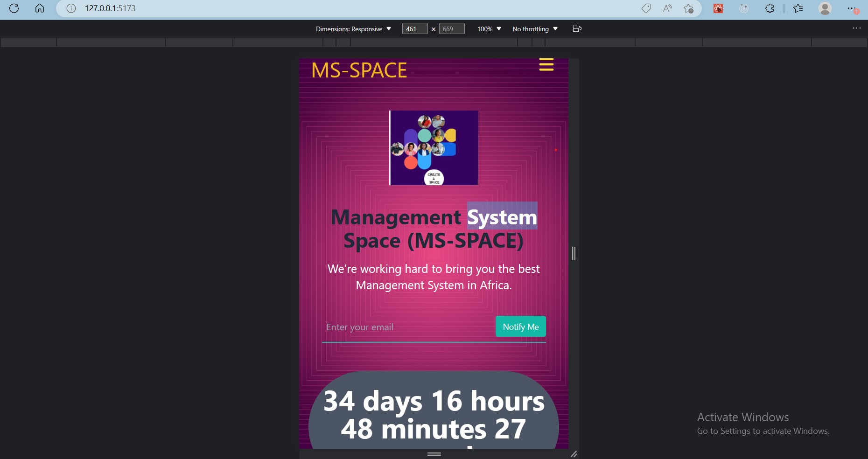Open the browser settings ellipsis menu

click(x=851, y=8)
